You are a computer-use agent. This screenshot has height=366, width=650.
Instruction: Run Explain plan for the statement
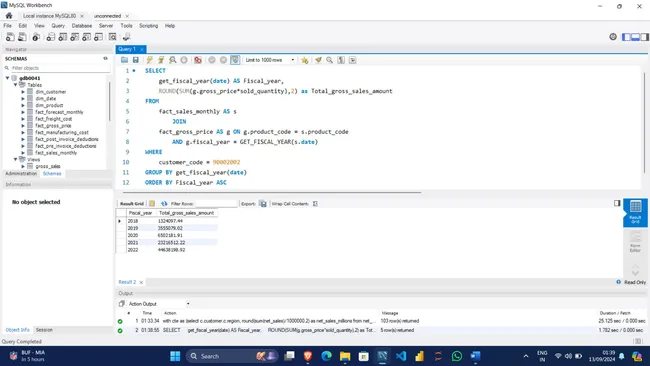172,60
